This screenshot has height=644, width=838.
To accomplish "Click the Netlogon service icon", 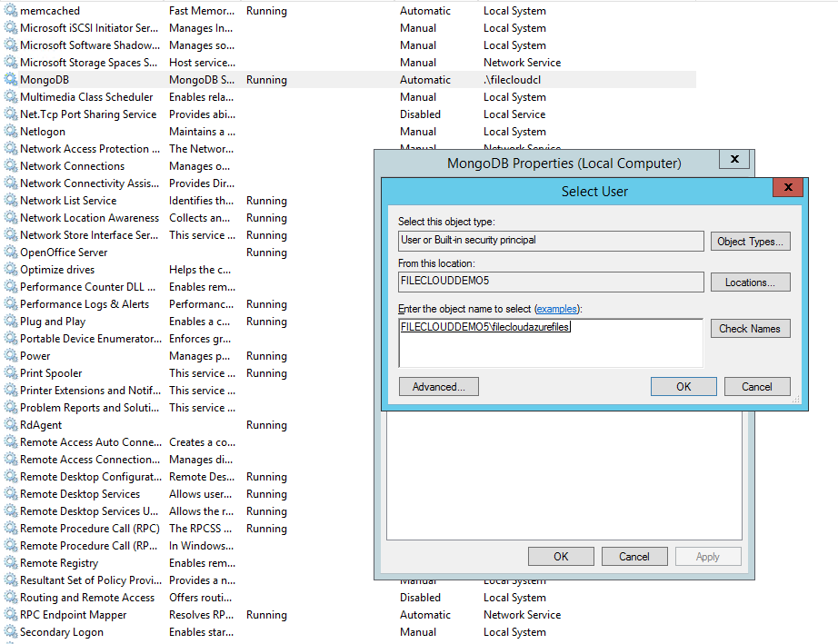I will point(11,131).
